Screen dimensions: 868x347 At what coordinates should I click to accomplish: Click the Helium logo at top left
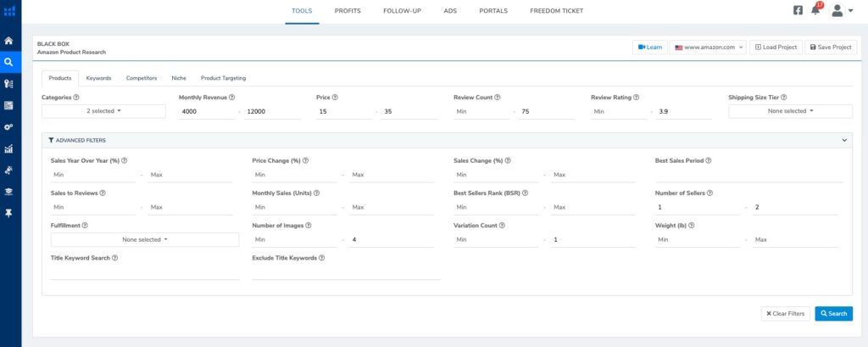click(x=9, y=10)
